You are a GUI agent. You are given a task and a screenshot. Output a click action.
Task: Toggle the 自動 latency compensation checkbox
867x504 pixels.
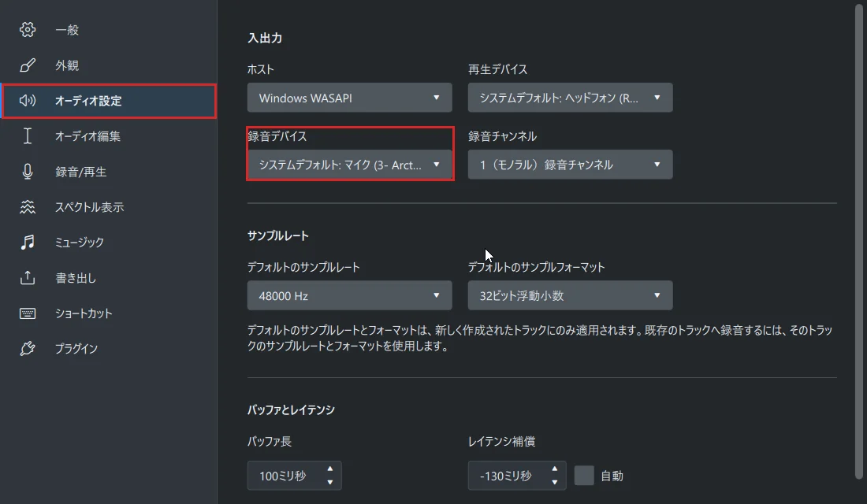click(584, 476)
